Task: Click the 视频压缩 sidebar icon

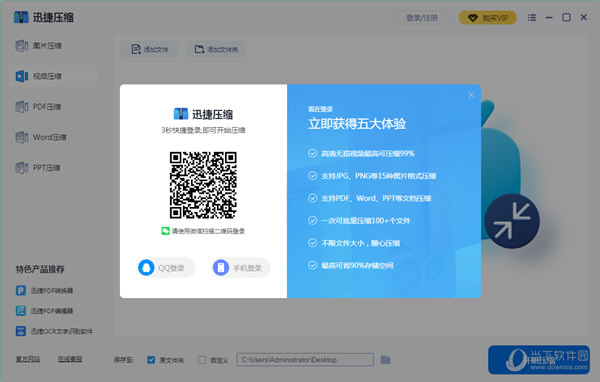Action: pyautogui.click(x=21, y=76)
